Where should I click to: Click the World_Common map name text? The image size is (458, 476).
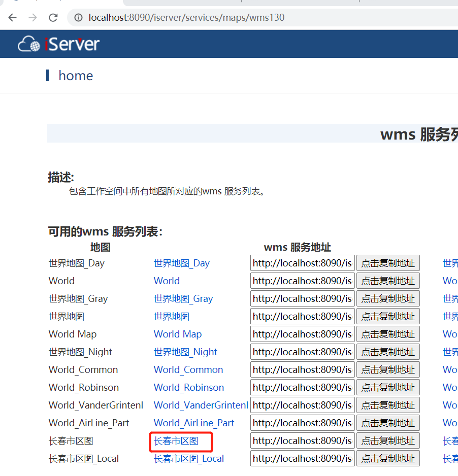(x=83, y=370)
